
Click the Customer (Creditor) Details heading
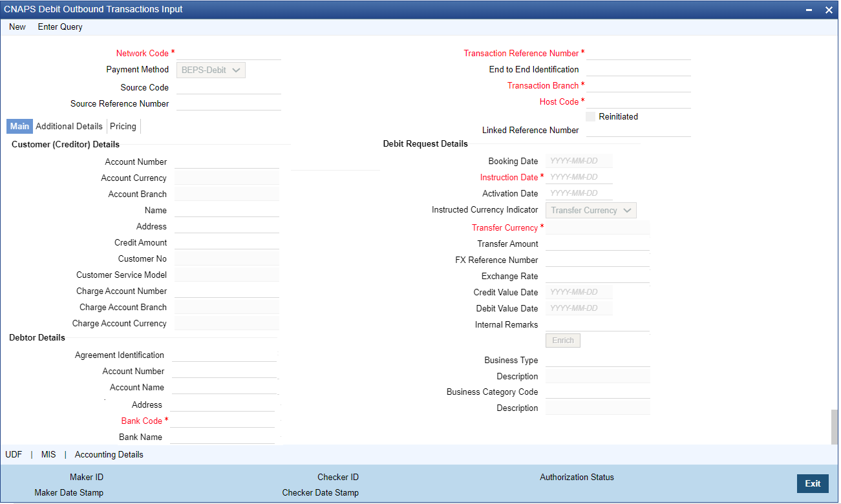pos(65,144)
